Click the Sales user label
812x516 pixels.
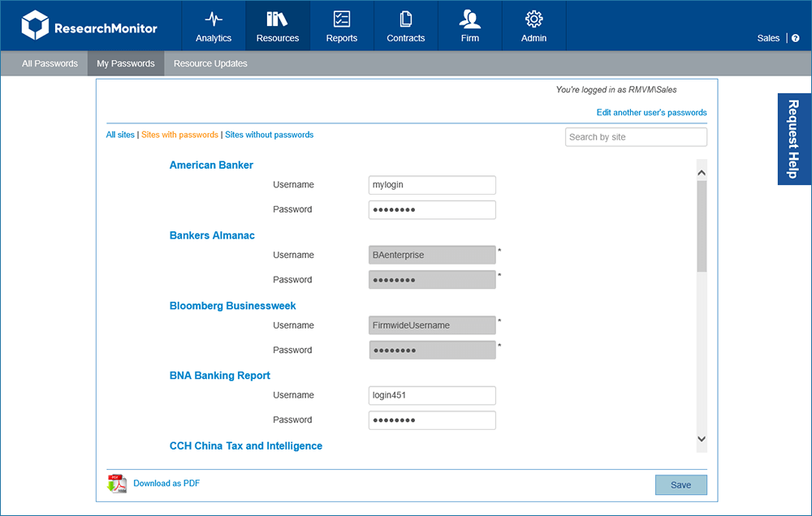(x=768, y=38)
